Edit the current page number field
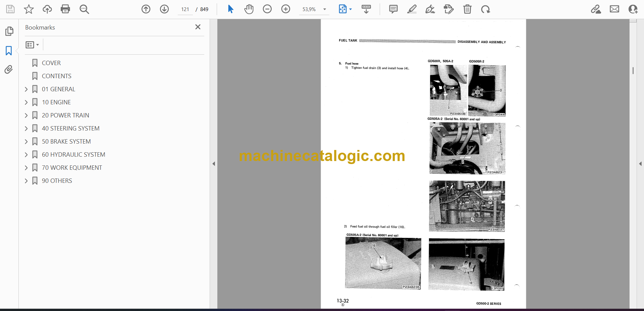Viewport: 644px width, 311px height. click(x=185, y=9)
